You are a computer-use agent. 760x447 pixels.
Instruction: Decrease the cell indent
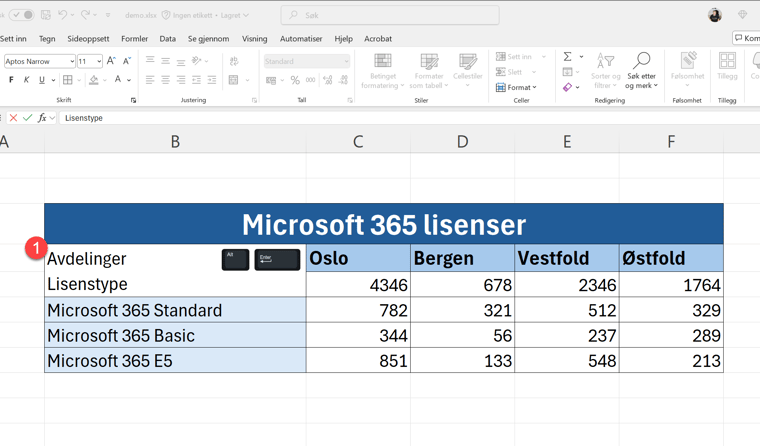coord(196,80)
